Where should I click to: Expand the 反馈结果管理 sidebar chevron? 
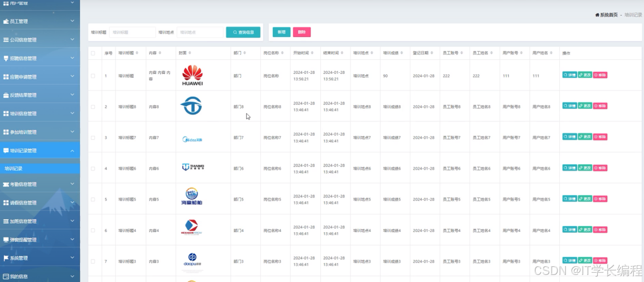tap(72, 95)
